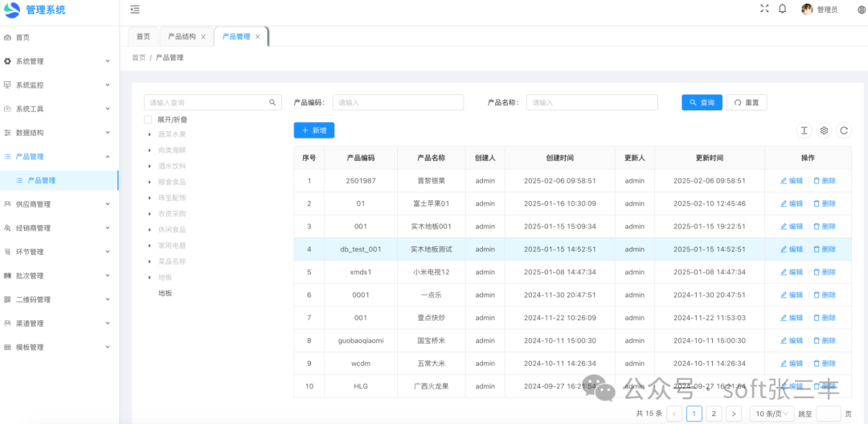Toggle fullscreen mode icon in header
868x424 pixels.
(x=764, y=9)
